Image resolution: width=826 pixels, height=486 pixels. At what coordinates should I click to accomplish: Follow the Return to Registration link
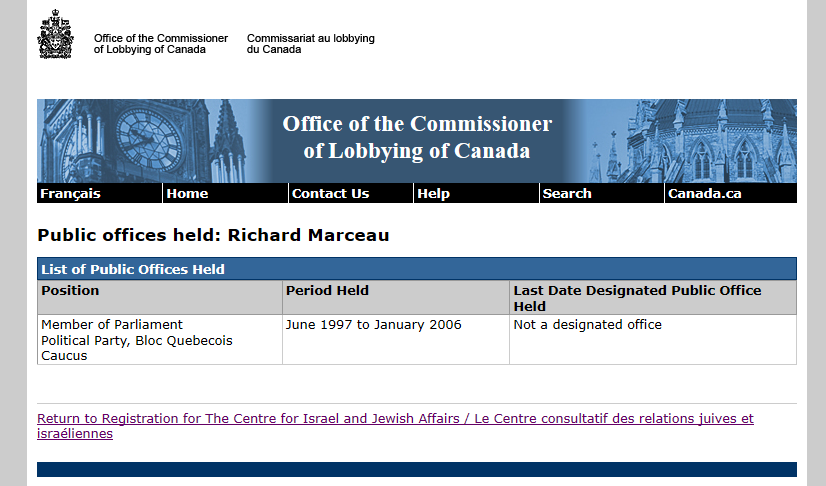coord(395,426)
